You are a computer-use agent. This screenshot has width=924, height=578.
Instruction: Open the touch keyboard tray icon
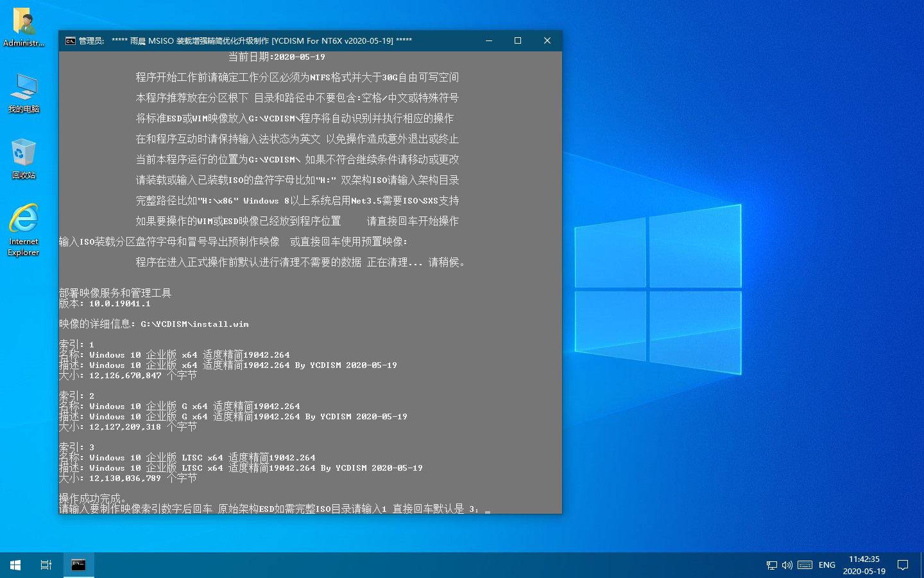point(805,565)
